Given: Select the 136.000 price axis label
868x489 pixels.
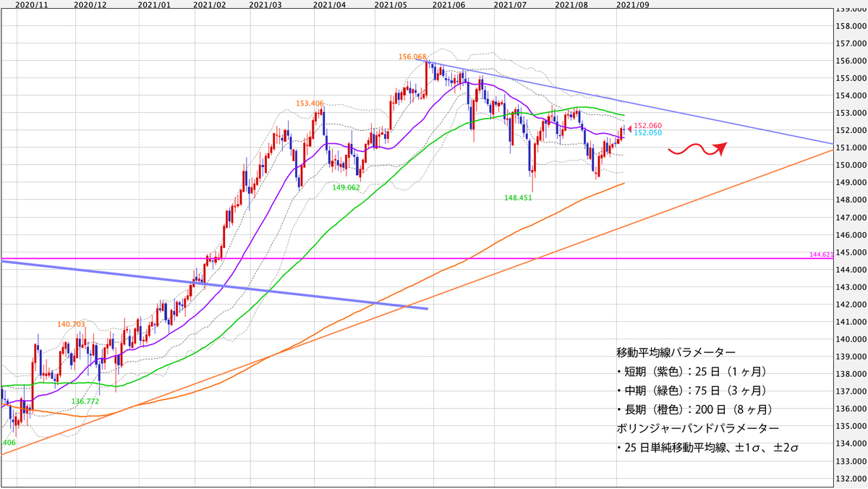Looking at the screenshot, I should [x=851, y=409].
